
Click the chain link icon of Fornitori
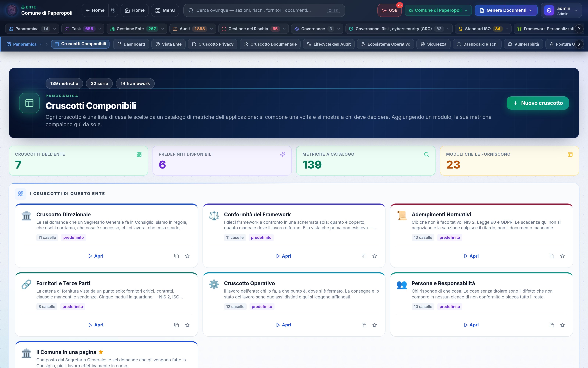point(26,284)
